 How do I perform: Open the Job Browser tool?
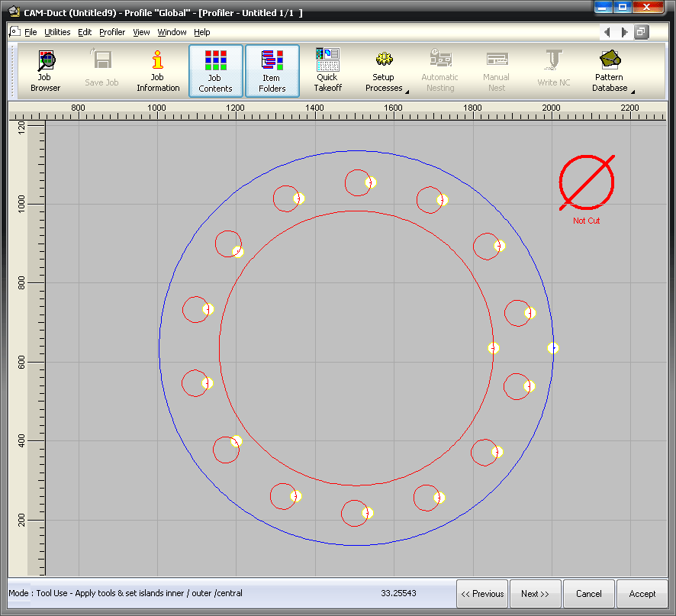[x=45, y=71]
